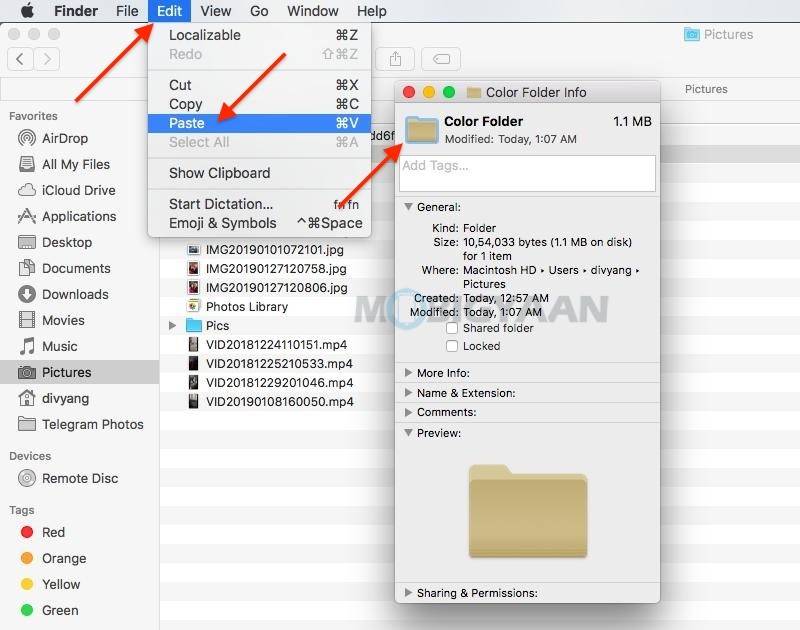Screen dimensions: 800x630
Task: Open iCloud Drive from sidebar
Action: coord(27,190)
